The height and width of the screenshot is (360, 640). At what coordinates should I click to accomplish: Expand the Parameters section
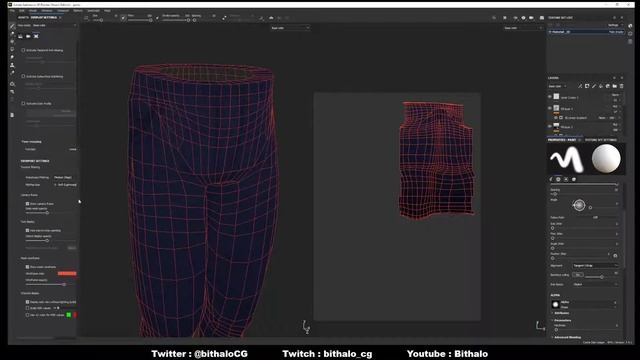562,320
